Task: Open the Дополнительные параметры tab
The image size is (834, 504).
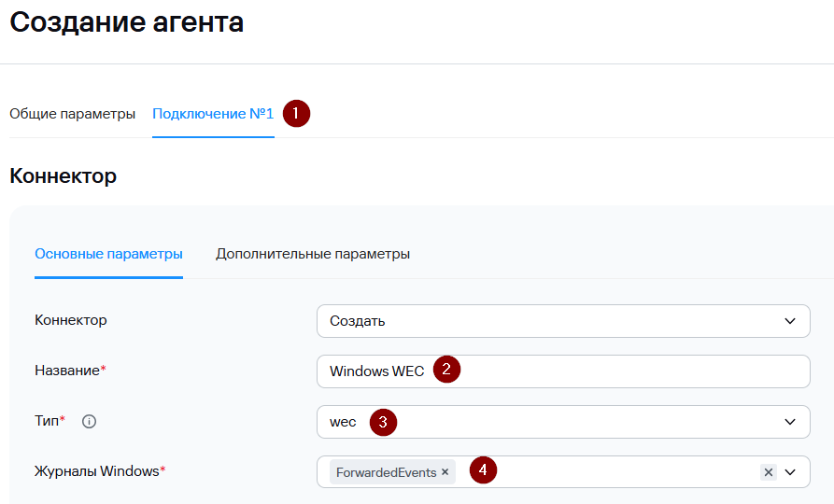Action: (313, 254)
